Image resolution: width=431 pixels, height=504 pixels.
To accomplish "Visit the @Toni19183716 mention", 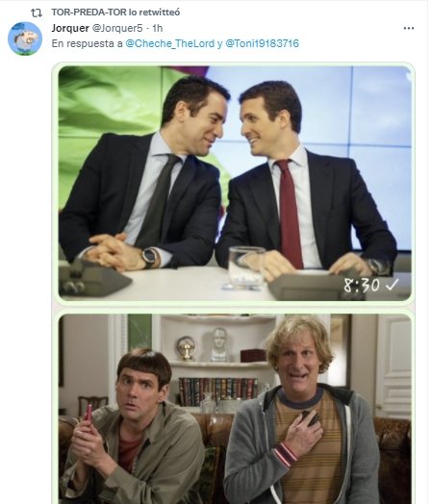I will point(263,43).
